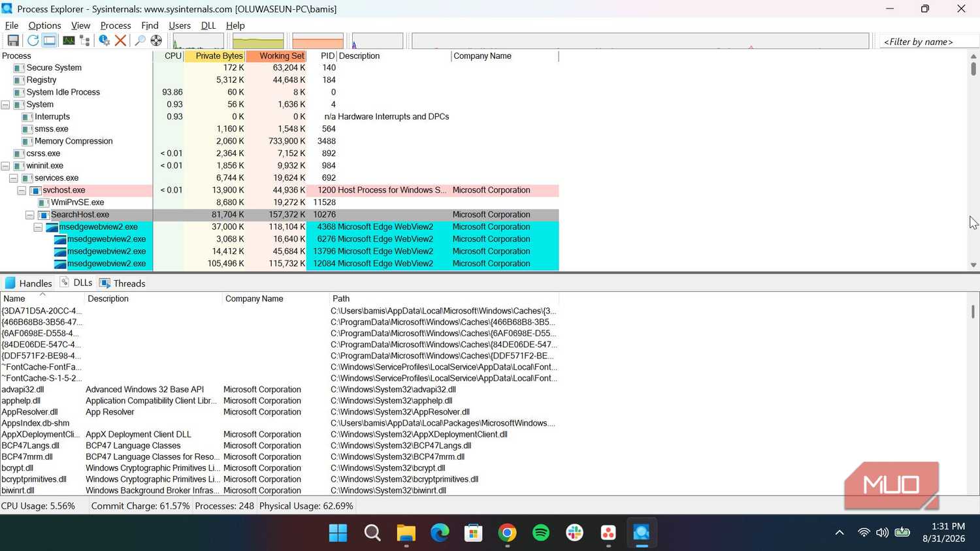Open the File menu
The width and height of the screenshot is (980, 551).
[x=12, y=25]
